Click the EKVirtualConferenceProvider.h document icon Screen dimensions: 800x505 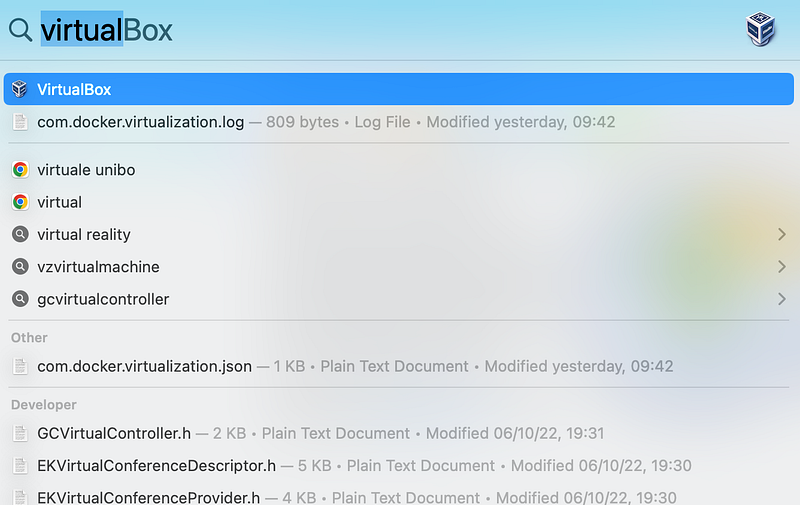pyautogui.click(x=20, y=497)
